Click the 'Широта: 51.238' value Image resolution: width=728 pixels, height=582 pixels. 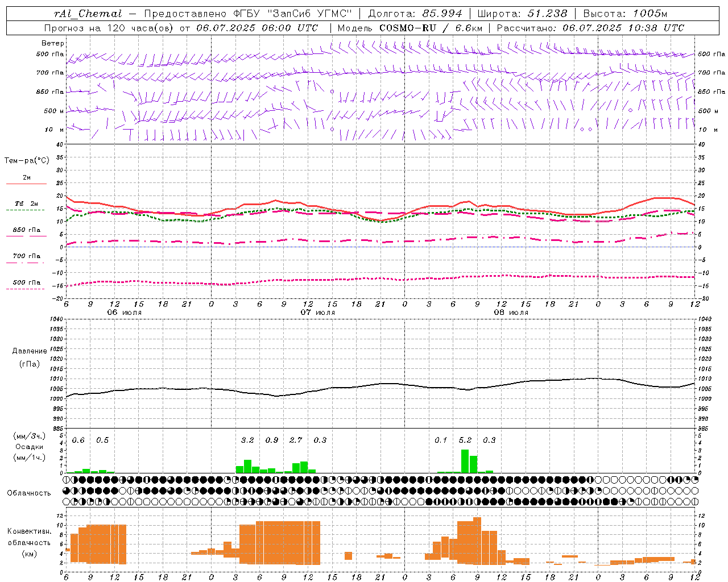522,14
